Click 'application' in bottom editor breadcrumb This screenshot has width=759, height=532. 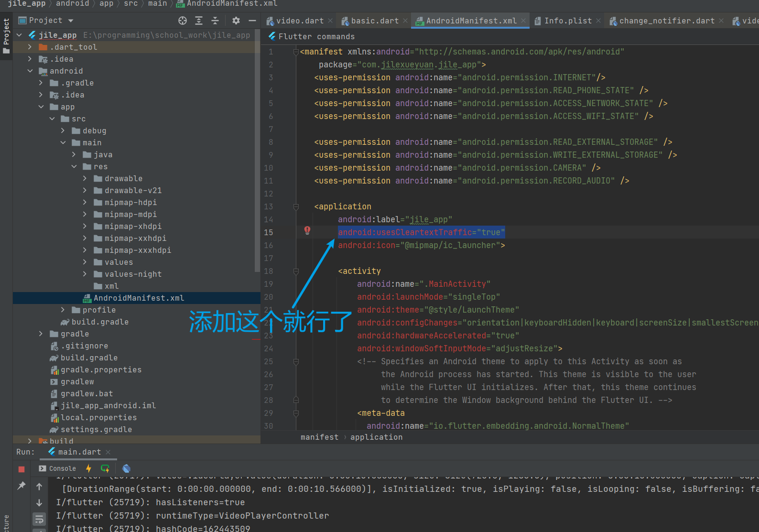click(x=376, y=437)
